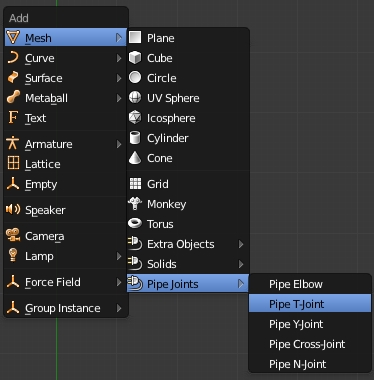Expand the Force Field submenu arrow
374x380 pixels.
tap(119, 282)
